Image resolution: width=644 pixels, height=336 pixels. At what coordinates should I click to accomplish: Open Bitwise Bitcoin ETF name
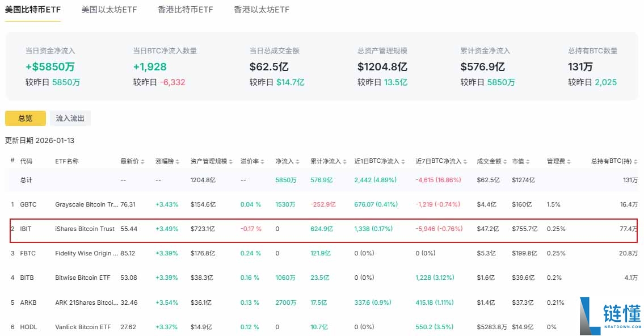pyautogui.click(x=82, y=278)
